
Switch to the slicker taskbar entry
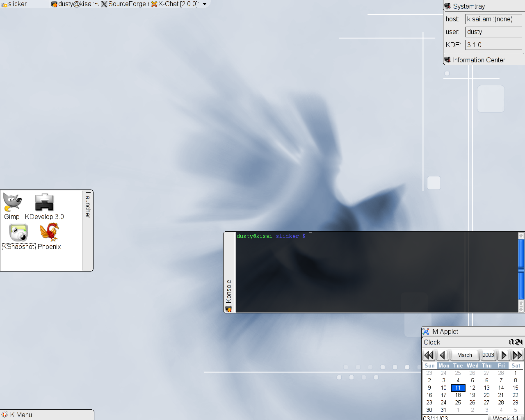pyautogui.click(x=25, y=4)
